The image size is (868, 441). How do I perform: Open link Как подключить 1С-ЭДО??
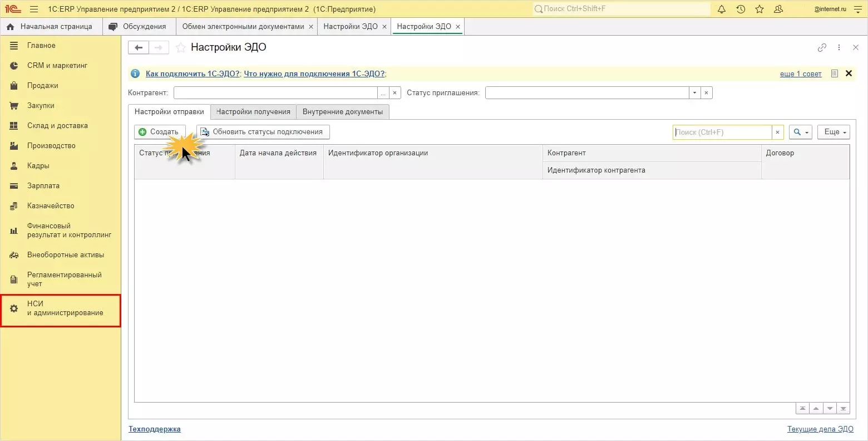193,73
